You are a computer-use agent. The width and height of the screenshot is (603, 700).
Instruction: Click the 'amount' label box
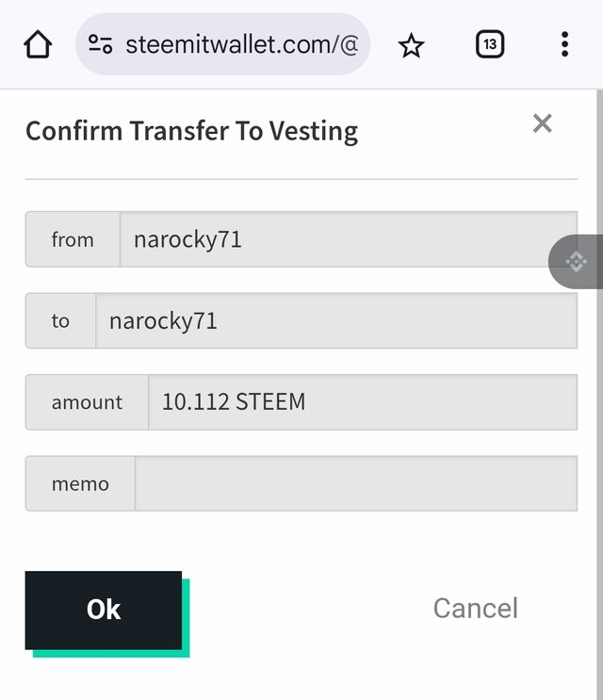point(87,401)
